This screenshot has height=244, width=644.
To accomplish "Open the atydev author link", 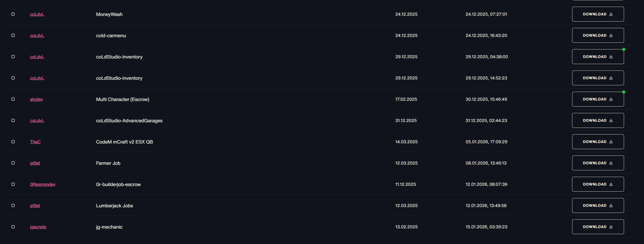I will tap(36, 99).
